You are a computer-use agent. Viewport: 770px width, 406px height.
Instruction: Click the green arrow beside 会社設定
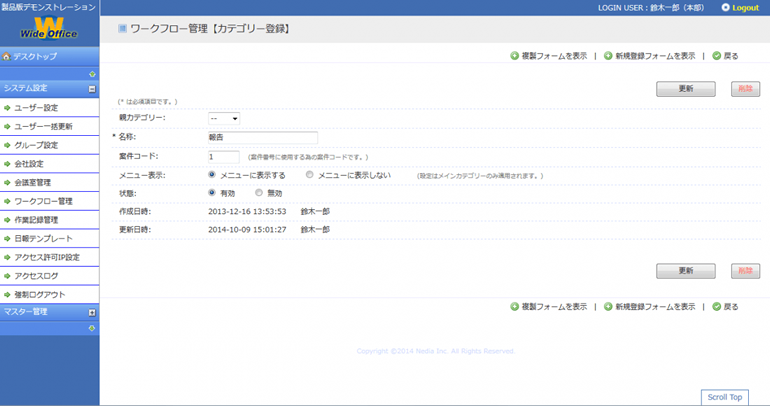click(7, 163)
